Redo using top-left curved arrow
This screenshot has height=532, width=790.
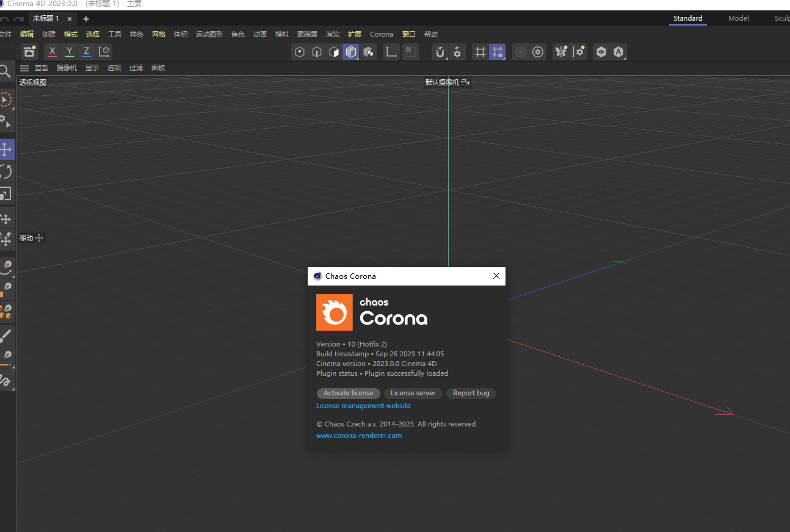18,19
